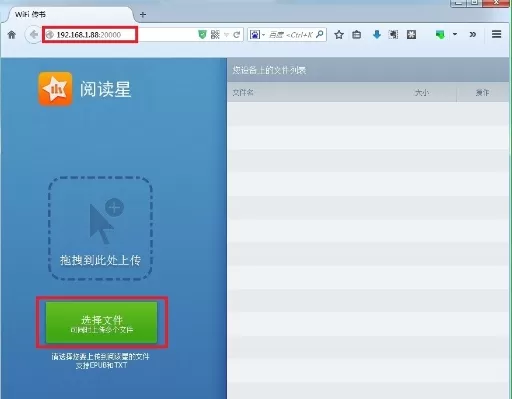
Task: Click the Firefox home icon
Action: 12,35
